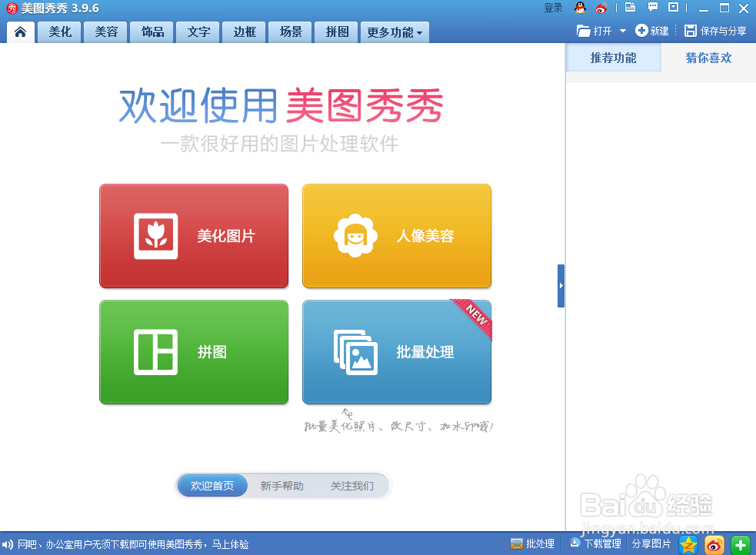Open the 拼图 tab in top bar
This screenshot has width=756, height=555.
[337, 32]
